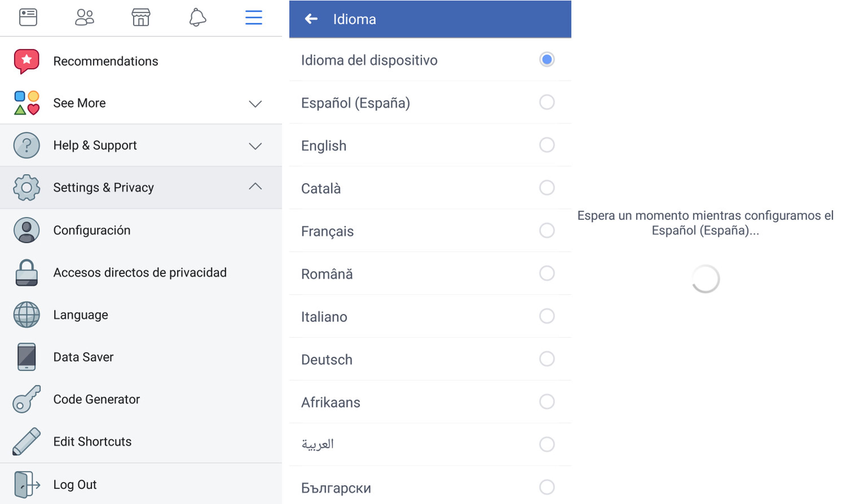This screenshot has width=846, height=504.
Task: Collapse the Settings & Privacy section
Action: pos(255,186)
